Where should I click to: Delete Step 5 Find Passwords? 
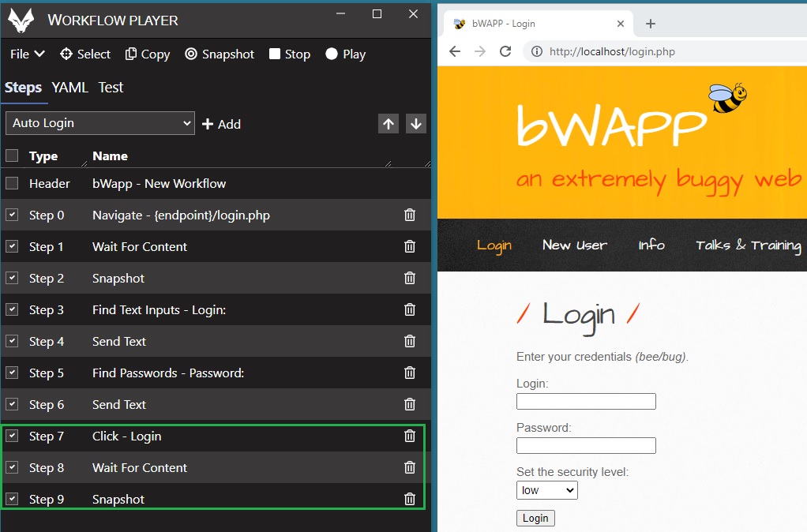(410, 373)
